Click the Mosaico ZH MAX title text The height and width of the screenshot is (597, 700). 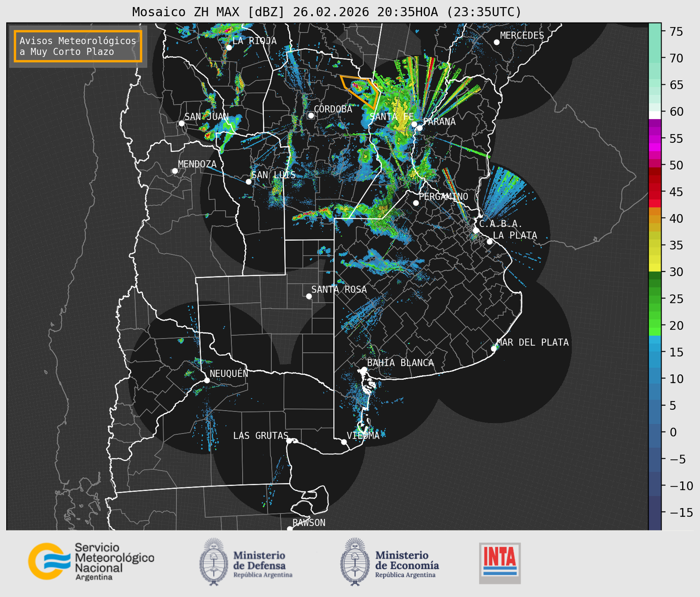click(327, 12)
